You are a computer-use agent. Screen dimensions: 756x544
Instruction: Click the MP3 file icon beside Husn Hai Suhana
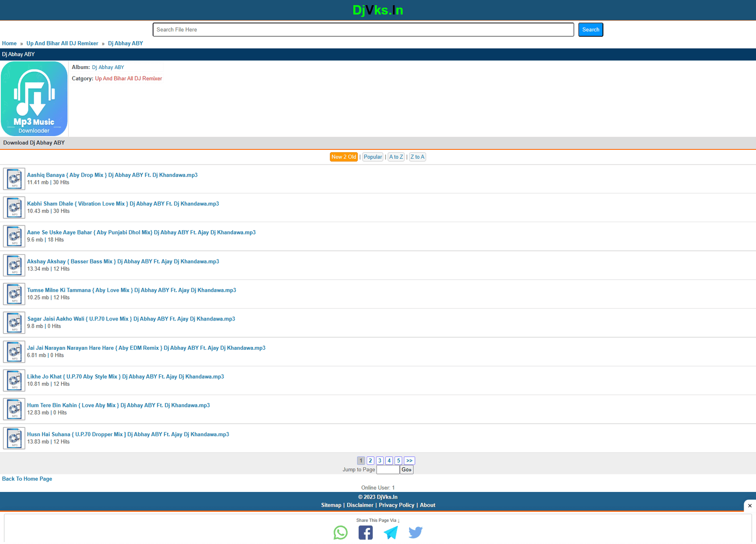[14, 438]
